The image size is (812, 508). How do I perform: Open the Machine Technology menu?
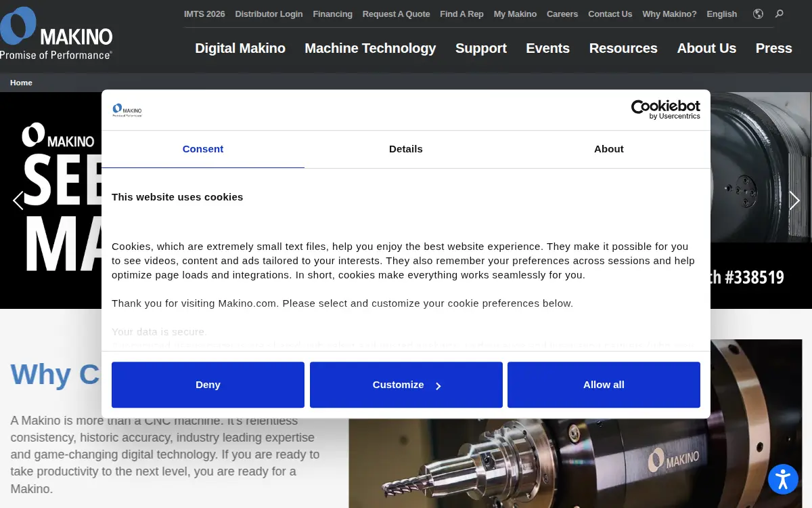tap(370, 48)
